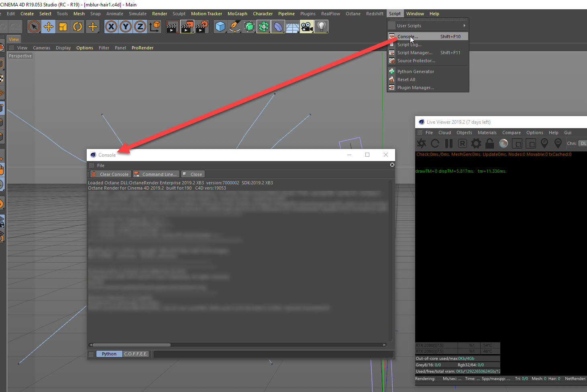Viewport: 587px width, 392px height.
Task: Click the Render to Picture Viewer icon
Action: tap(187, 27)
